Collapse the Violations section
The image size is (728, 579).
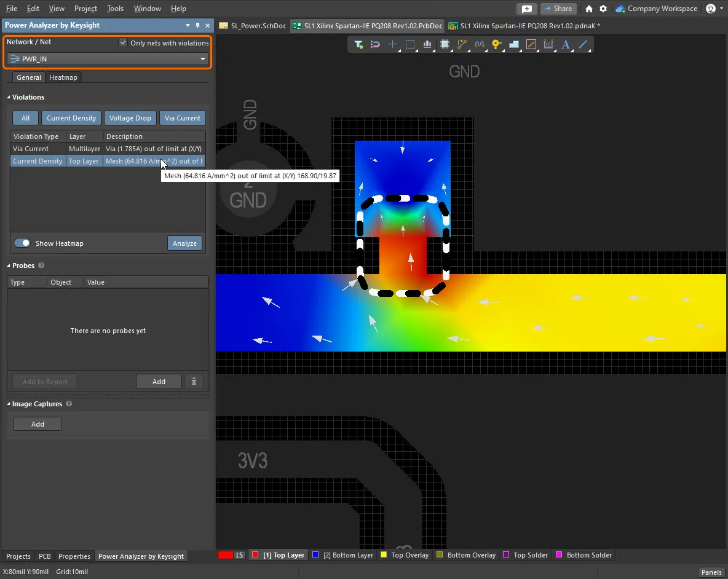point(9,97)
